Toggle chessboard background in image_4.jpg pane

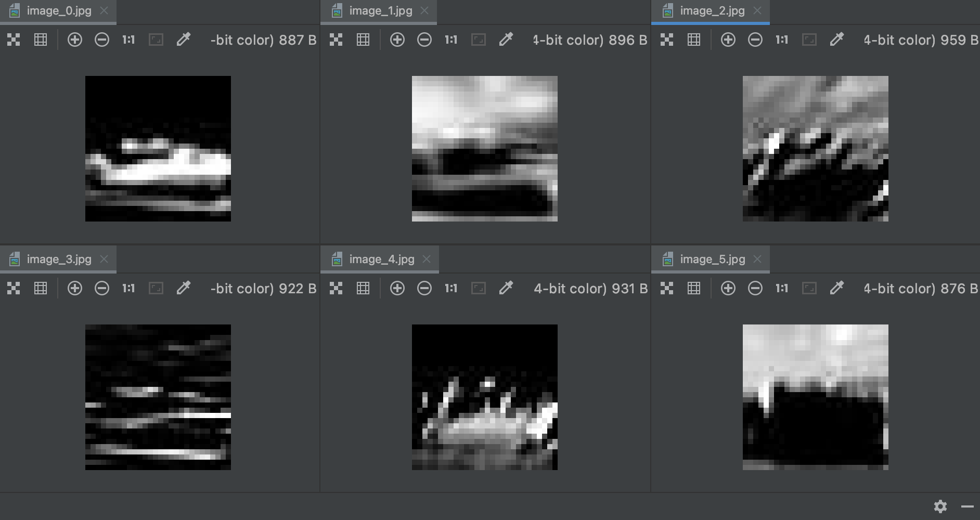click(x=336, y=288)
